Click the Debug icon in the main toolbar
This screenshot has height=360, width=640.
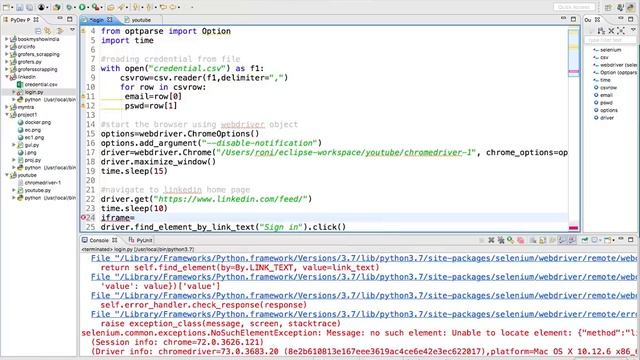click(69, 7)
